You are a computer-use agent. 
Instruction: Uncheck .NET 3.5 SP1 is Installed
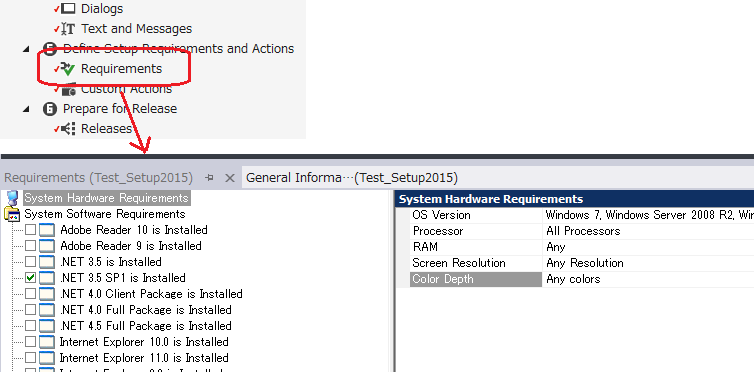(30, 278)
